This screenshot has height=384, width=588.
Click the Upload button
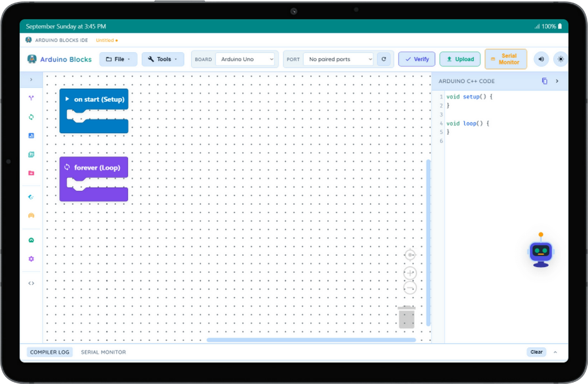click(x=460, y=59)
